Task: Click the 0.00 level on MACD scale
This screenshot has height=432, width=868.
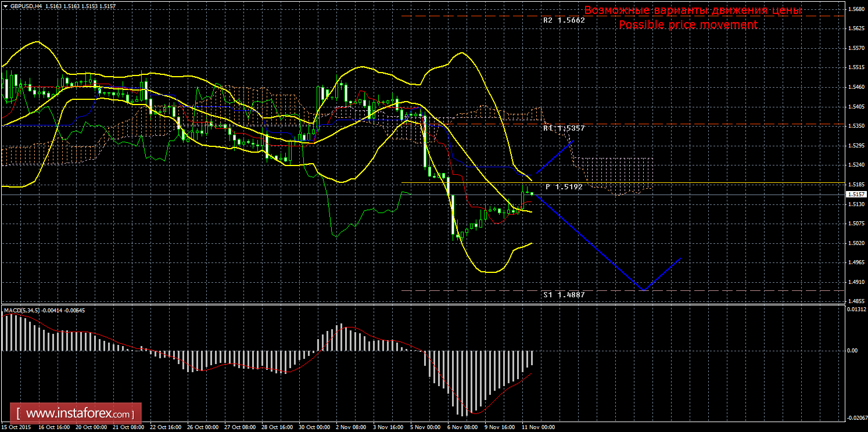Action: [x=852, y=350]
